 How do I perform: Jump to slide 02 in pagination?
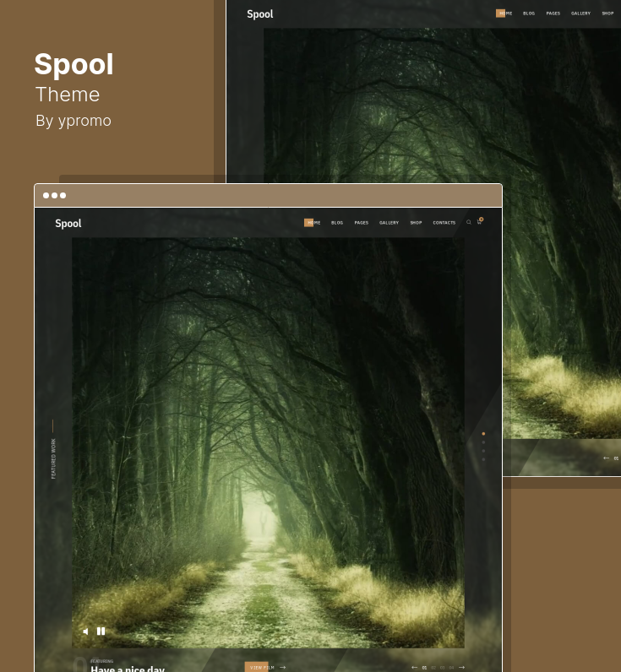pyautogui.click(x=433, y=668)
